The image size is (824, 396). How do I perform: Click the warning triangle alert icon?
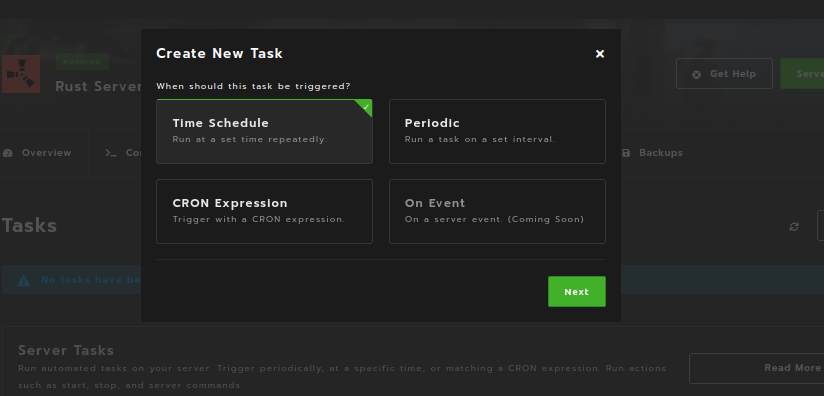(x=24, y=281)
